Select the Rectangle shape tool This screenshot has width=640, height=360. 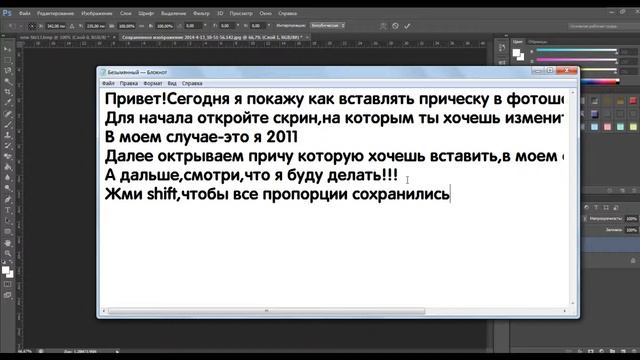coord(8,231)
